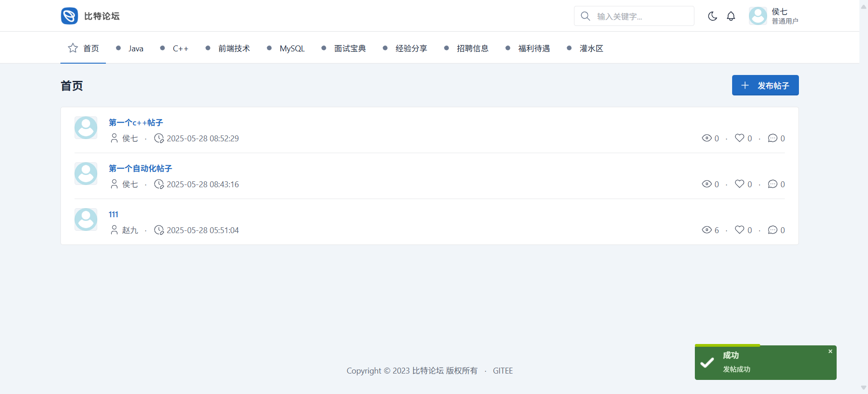This screenshot has width=868, height=394.
Task: Click timestamp 2025-05-28 05:51:04
Action: pyautogui.click(x=203, y=230)
